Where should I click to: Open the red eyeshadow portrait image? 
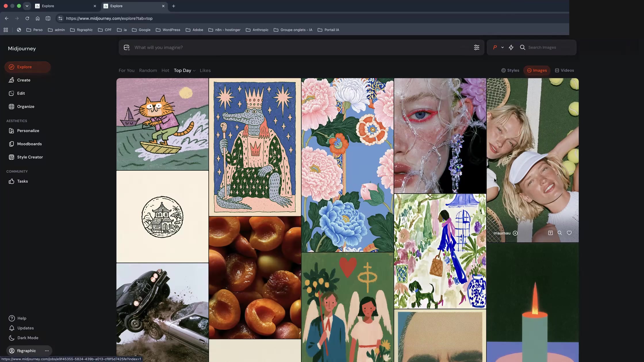coord(440,136)
